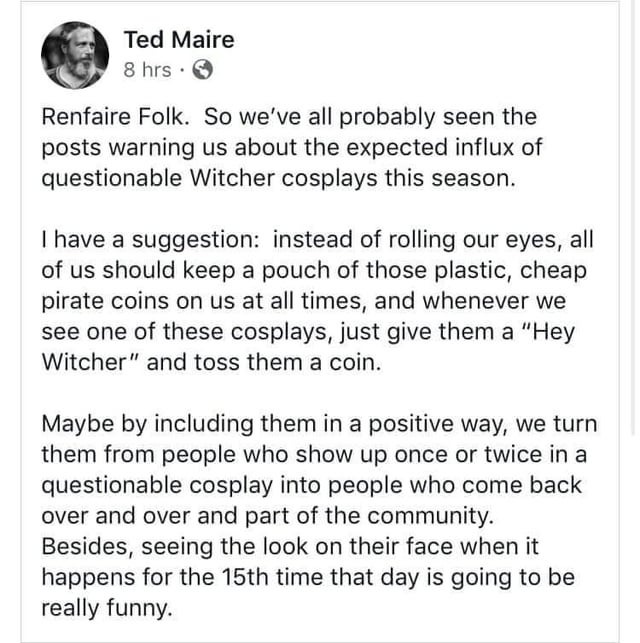Image resolution: width=640 pixels, height=643 pixels.
Task: Click the word "Besides,"
Action: 87,547
